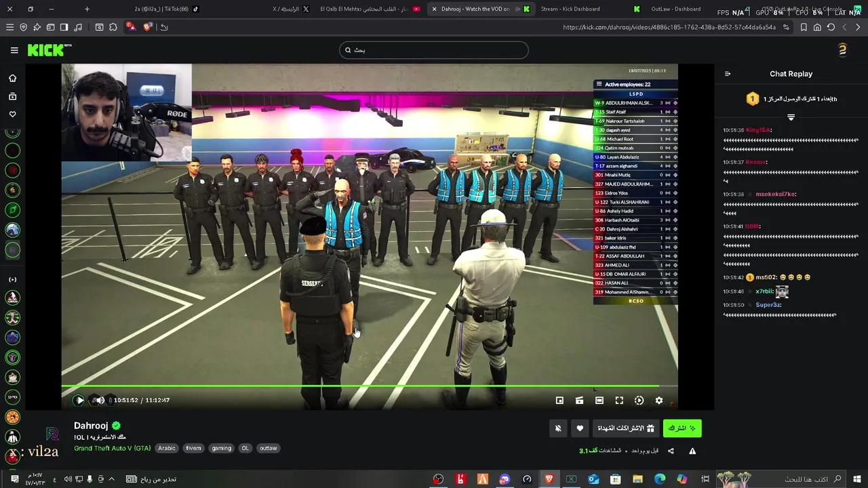Image resolution: width=868 pixels, height=488 pixels.
Task: Click the gifted subscriptions button
Action: tap(626, 428)
